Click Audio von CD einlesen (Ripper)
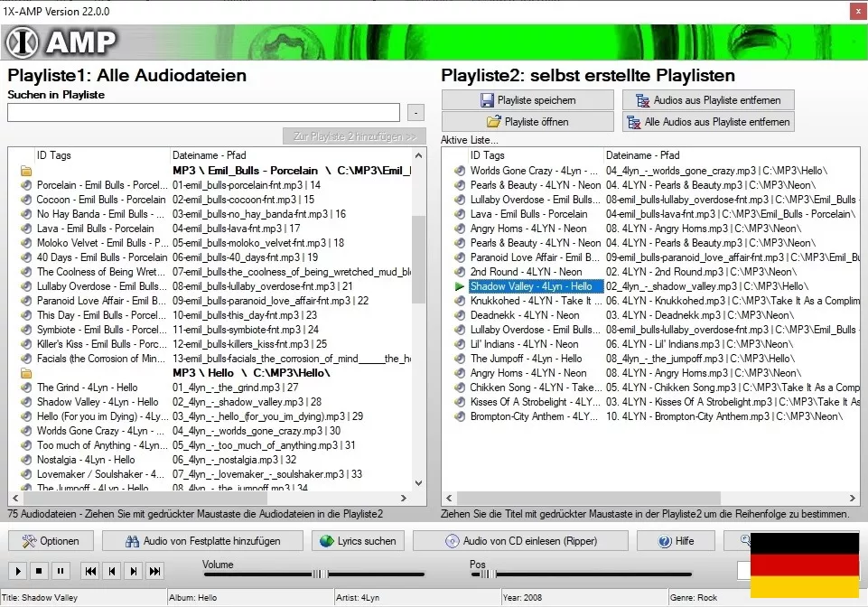The width and height of the screenshot is (868, 607). click(520, 541)
